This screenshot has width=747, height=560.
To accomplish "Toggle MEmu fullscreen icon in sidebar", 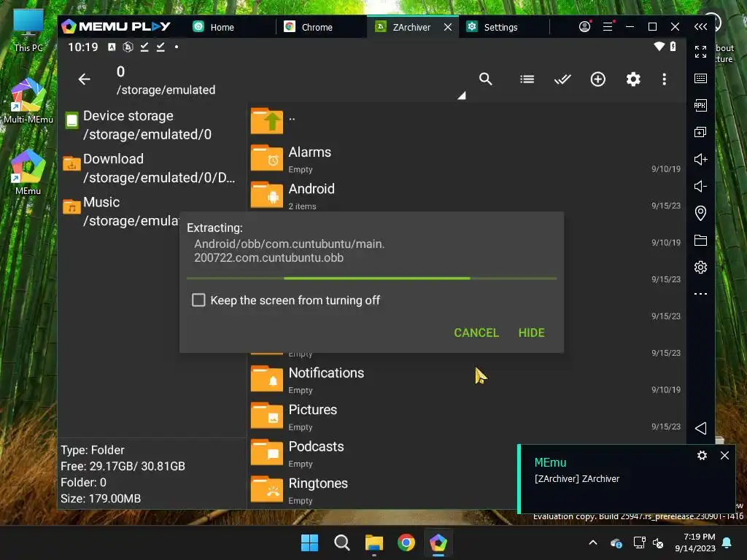I will tap(700, 52).
